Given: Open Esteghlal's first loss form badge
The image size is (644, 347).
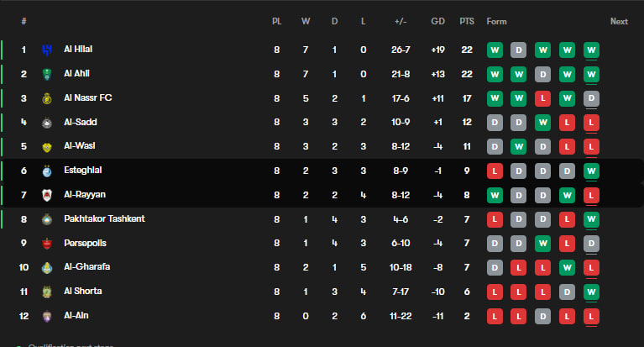Looking at the screenshot, I should pos(495,171).
